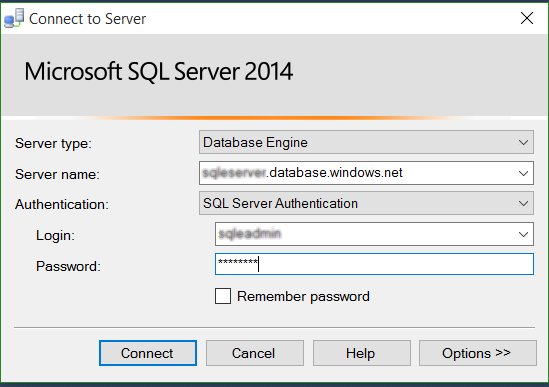
Task: Click the Connect to Server title bar icon
Action: (x=14, y=18)
